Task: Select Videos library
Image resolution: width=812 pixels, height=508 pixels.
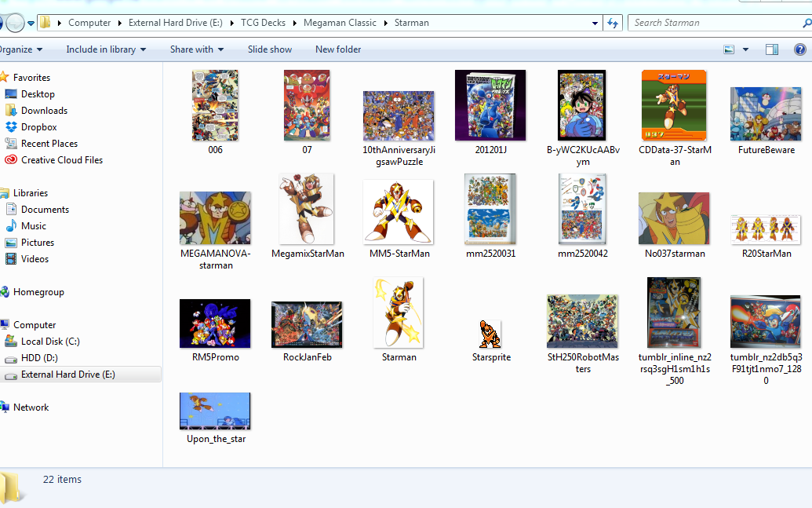Action: (x=27, y=259)
